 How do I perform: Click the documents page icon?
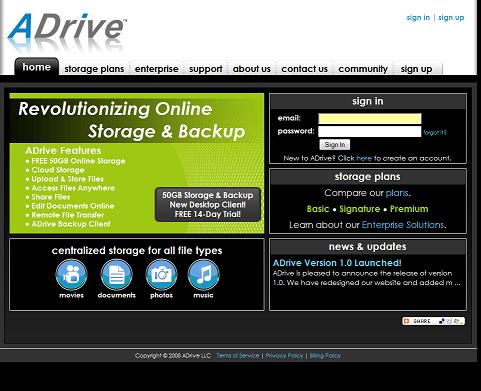[x=116, y=275]
